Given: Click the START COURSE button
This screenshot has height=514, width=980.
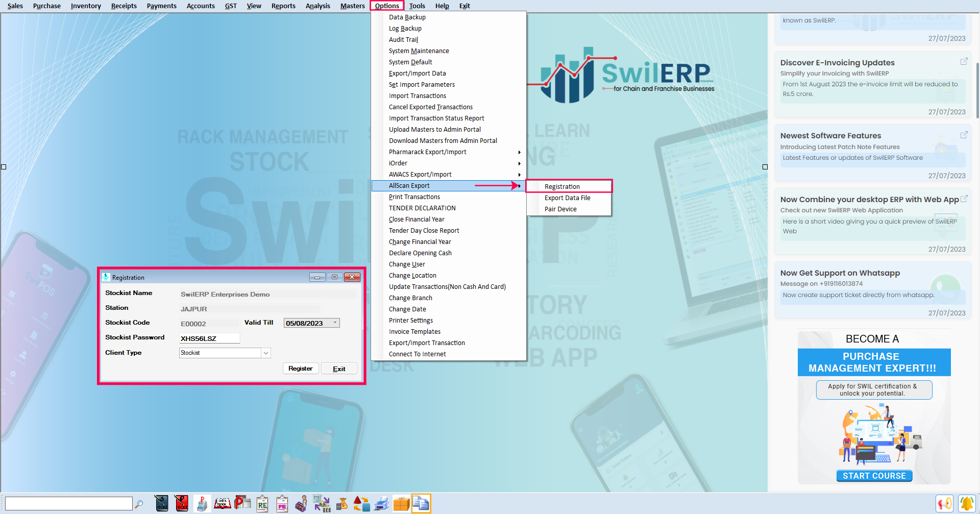Looking at the screenshot, I should tap(874, 476).
